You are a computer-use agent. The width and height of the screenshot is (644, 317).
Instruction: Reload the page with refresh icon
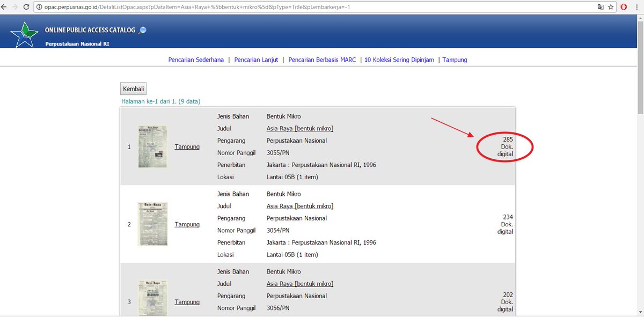point(26,7)
